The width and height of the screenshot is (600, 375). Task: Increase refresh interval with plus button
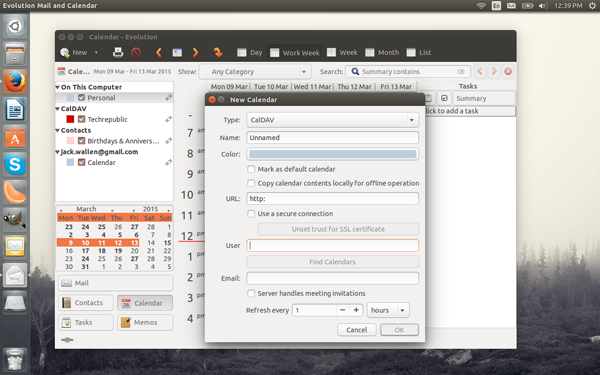coord(356,310)
